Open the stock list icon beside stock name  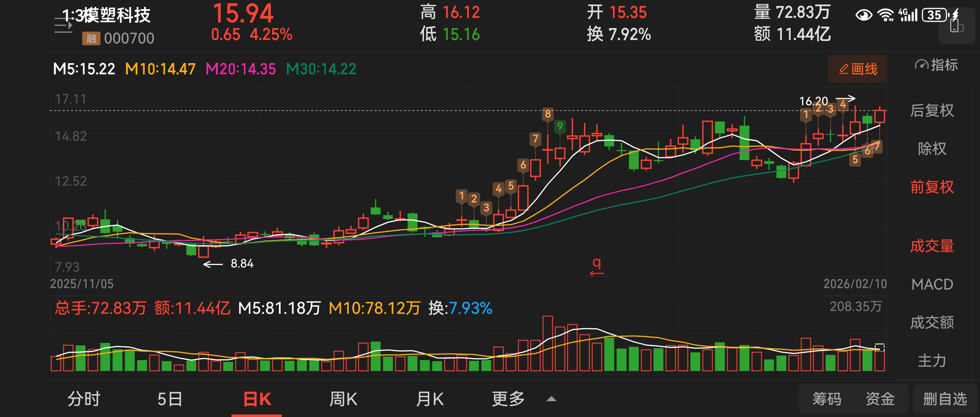[x=63, y=26]
